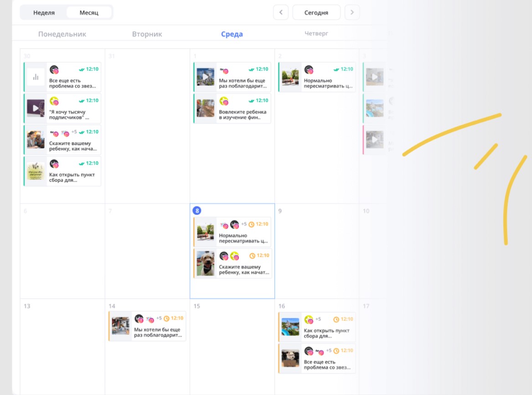Image resolution: width=532 pixels, height=395 pixels.
Task: Open scheduled post "Скажите вашему ребенку, как начат..." on day 8
Action: pyautogui.click(x=232, y=263)
